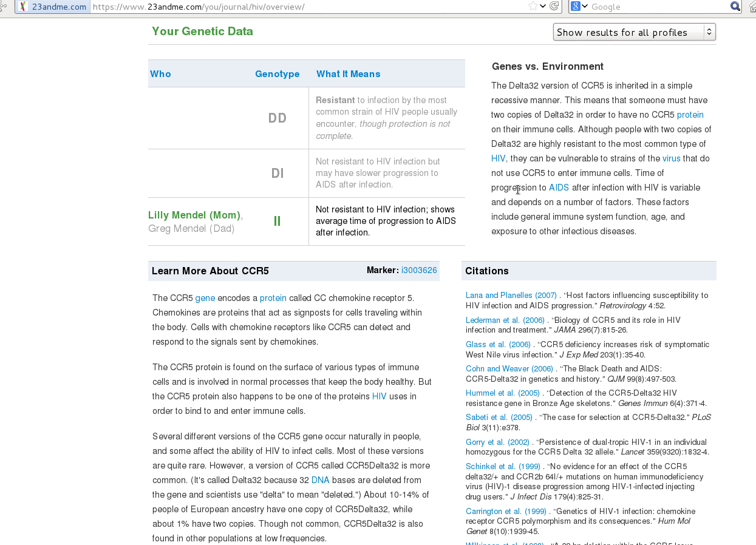This screenshot has height=545, width=756.
Task: Open Lana and Planelles (2007) citation
Action: tap(511, 296)
